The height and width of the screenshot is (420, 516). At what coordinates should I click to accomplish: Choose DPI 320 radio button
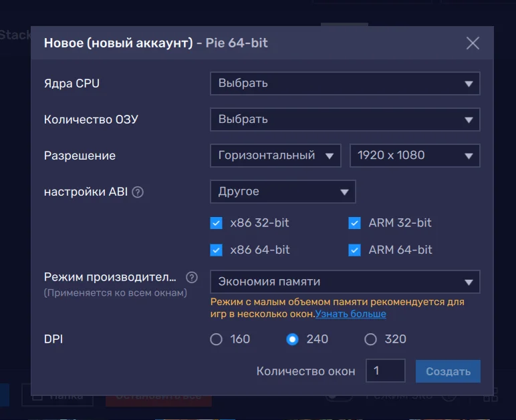click(370, 339)
